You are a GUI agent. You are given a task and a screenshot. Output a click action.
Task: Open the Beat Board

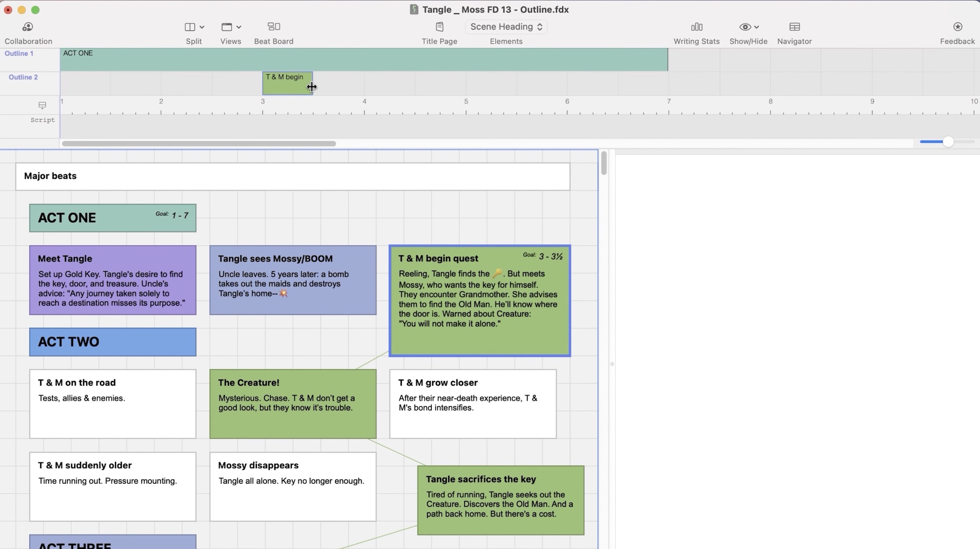point(273,27)
